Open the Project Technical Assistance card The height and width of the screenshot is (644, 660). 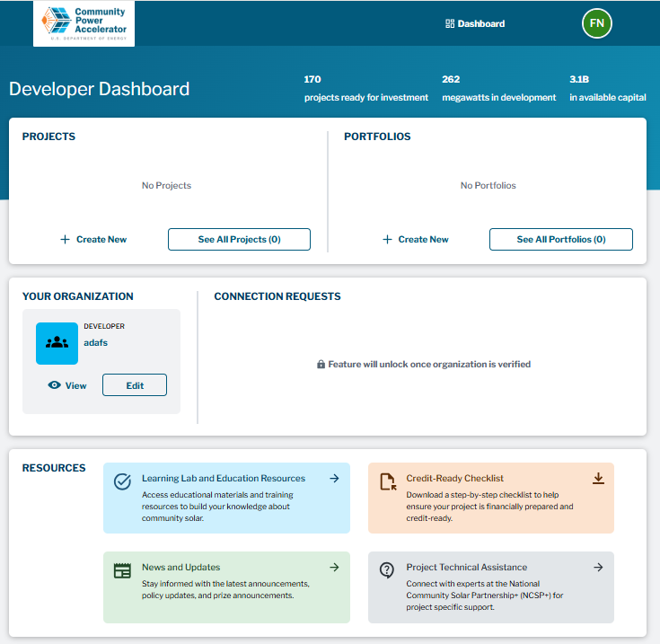click(x=491, y=587)
